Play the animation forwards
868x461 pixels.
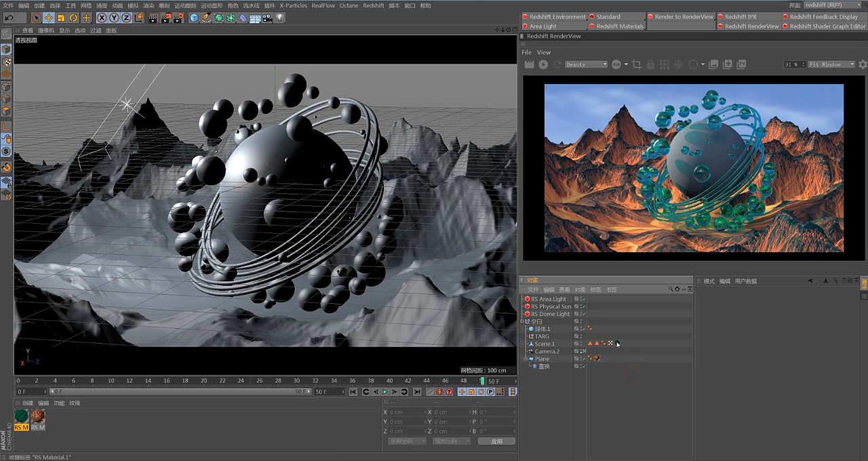click(385, 392)
